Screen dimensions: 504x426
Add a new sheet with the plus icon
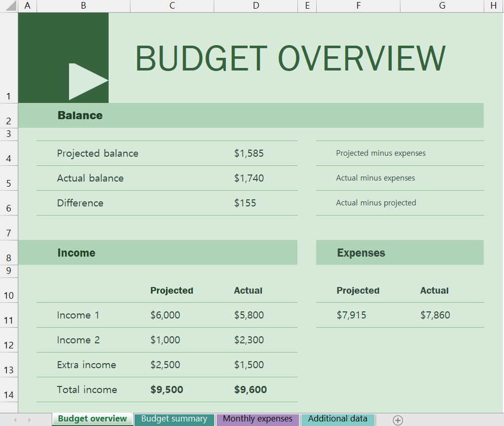tap(397, 420)
